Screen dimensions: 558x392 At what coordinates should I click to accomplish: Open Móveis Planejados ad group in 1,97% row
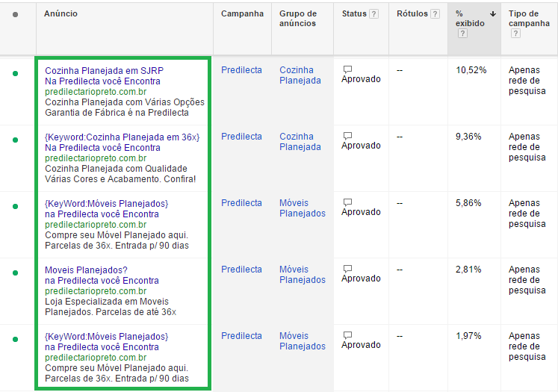(x=303, y=341)
